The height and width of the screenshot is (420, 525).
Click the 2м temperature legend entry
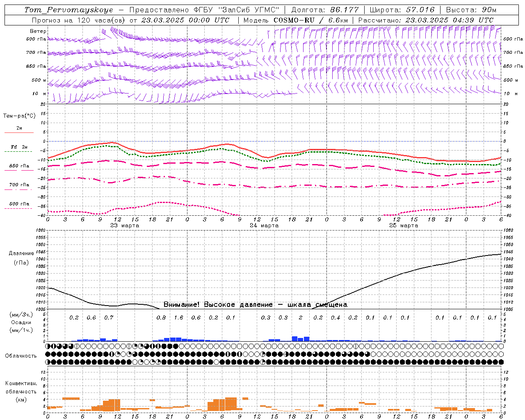[19, 128]
